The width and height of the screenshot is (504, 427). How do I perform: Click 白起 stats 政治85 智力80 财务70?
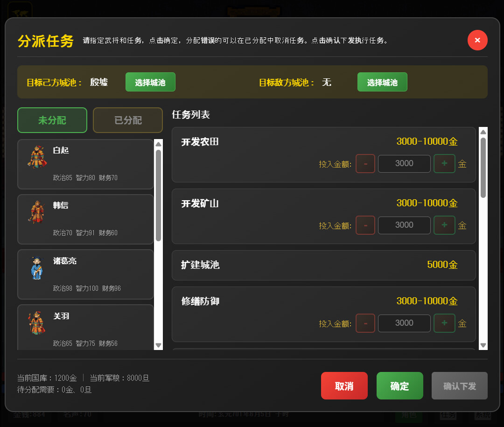85,178
